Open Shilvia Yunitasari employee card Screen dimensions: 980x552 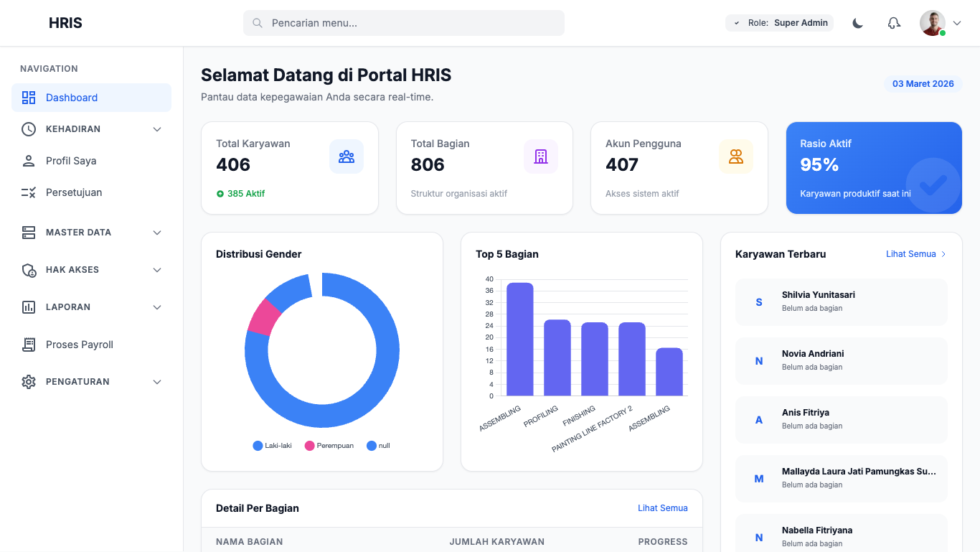click(842, 301)
